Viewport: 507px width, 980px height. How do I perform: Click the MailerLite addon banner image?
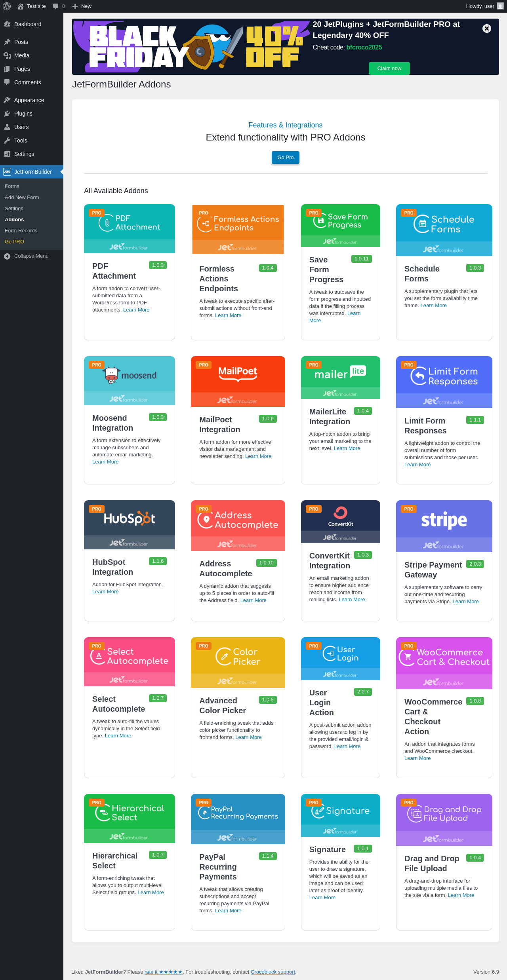click(341, 378)
